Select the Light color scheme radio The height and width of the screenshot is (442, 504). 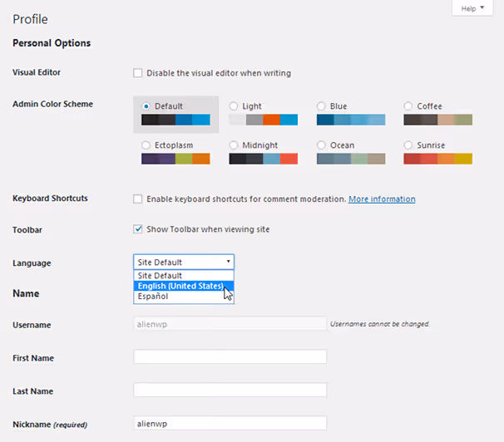coord(234,106)
